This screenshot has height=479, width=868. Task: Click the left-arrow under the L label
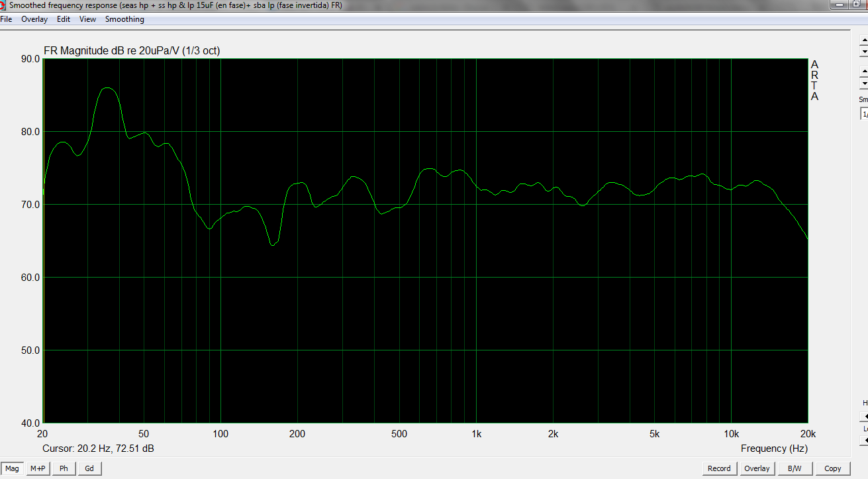pos(863,441)
